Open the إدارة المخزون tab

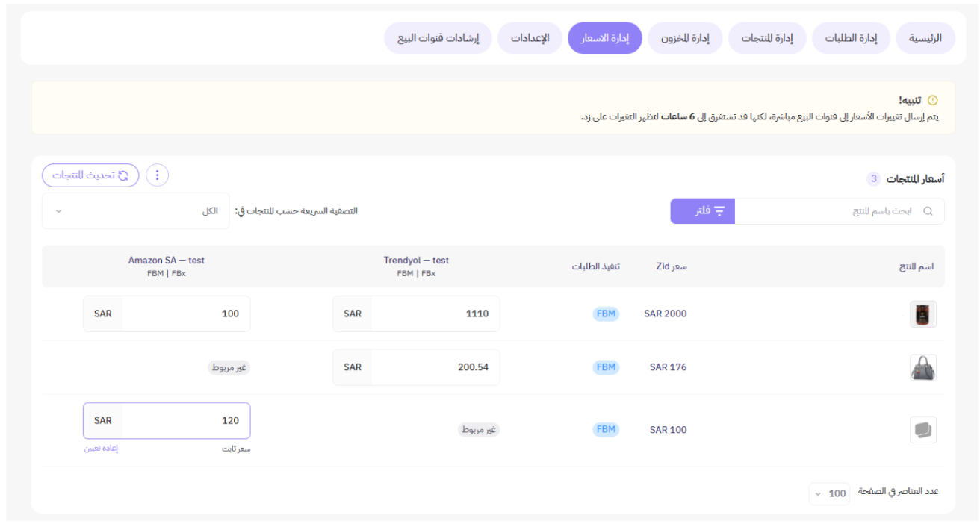[x=685, y=38]
